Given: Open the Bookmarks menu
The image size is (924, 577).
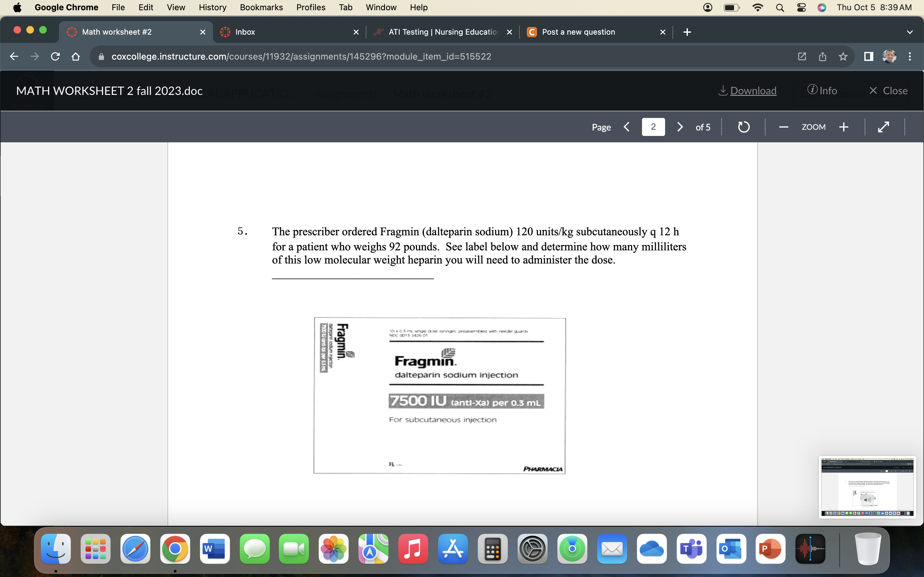Looking at the screenshot, I should pos(261,7).
